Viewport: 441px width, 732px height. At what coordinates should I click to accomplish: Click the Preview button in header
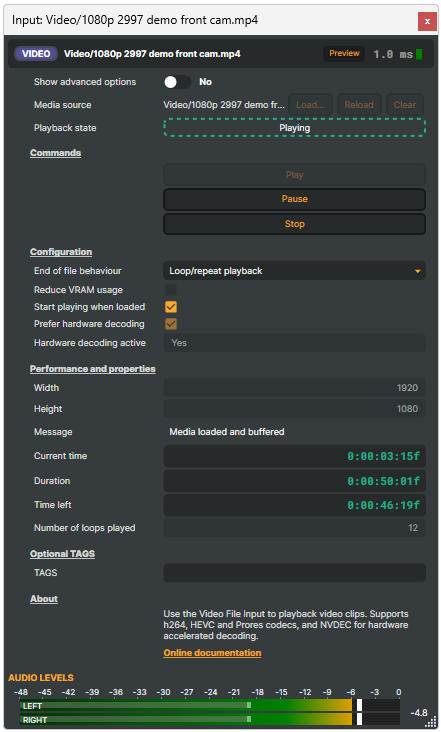pos(344,54)
